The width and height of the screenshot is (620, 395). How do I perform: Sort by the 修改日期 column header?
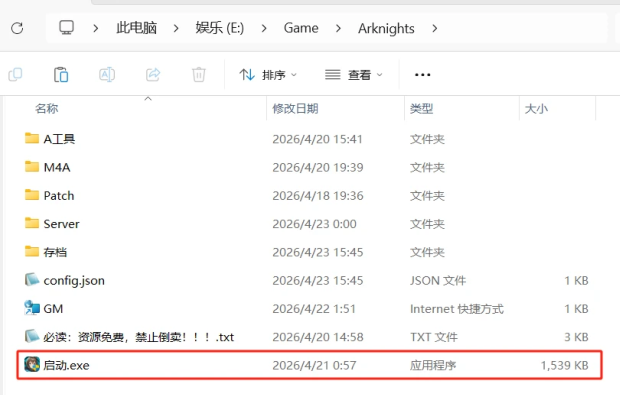tap(295, 108)
